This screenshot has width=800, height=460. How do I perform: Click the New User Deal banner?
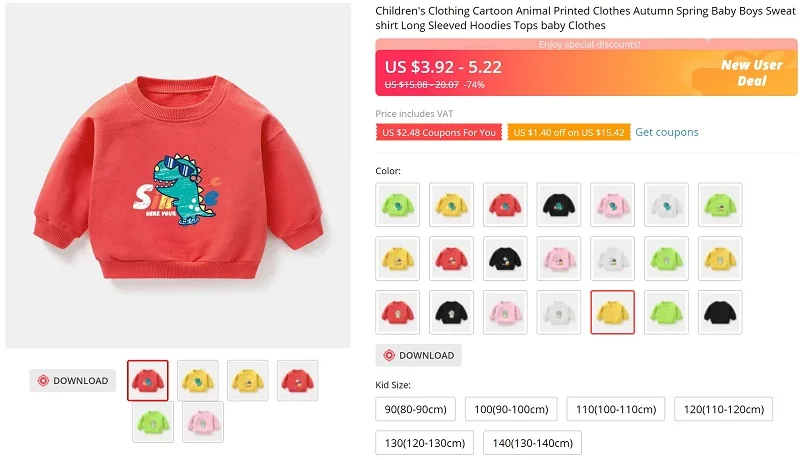(751, 73)
